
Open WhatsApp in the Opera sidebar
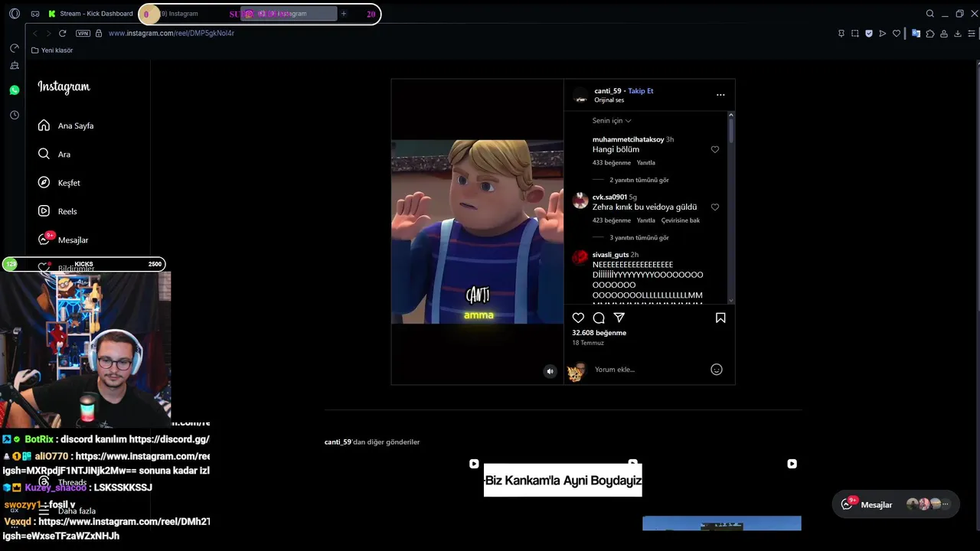pos(15,90)
